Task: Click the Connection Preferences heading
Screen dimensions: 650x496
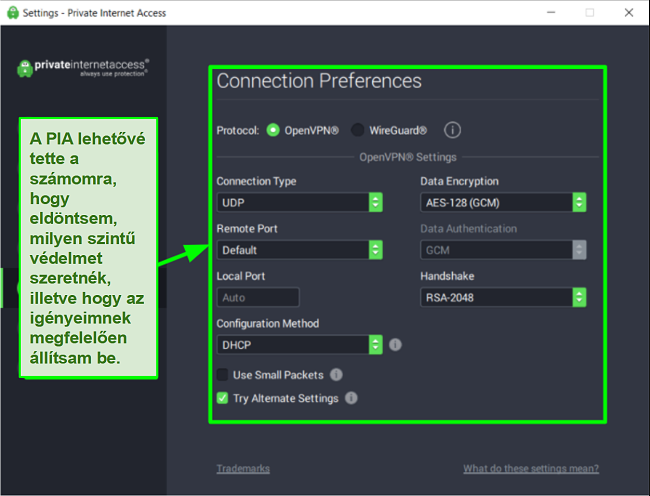Action: (x=319, y=81)
